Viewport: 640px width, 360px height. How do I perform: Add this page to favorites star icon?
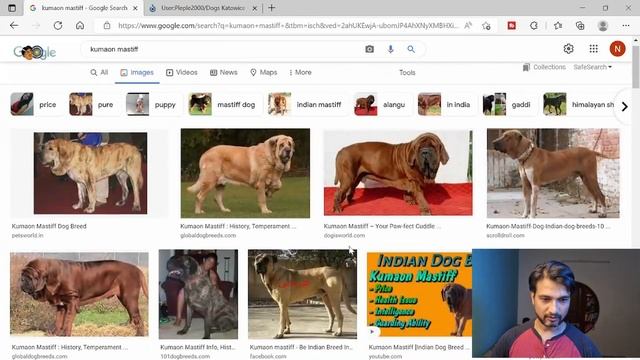point(486,25)
